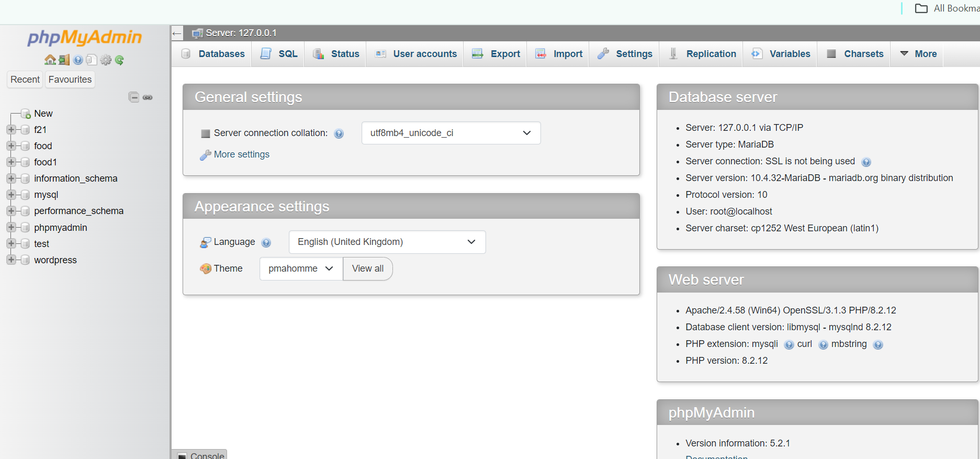
Task: Click the text 'Server type: MariaDB'
Action: tap(730, 144)
